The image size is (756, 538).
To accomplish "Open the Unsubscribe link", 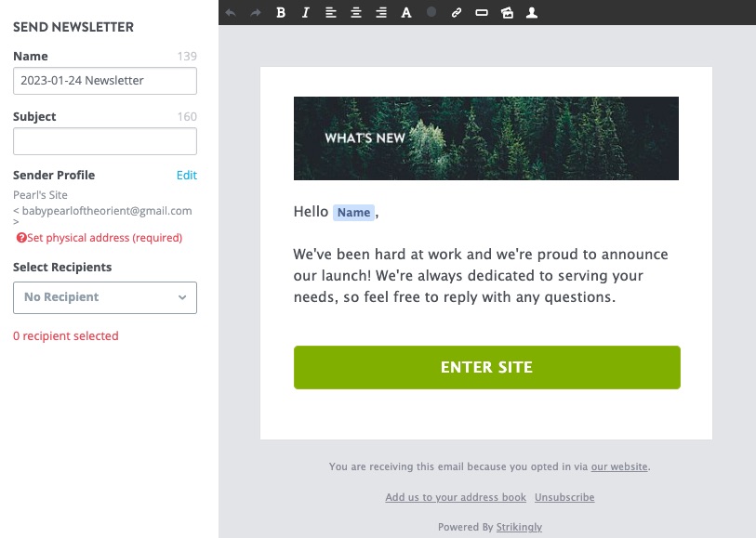I will (x=564, y=497).
